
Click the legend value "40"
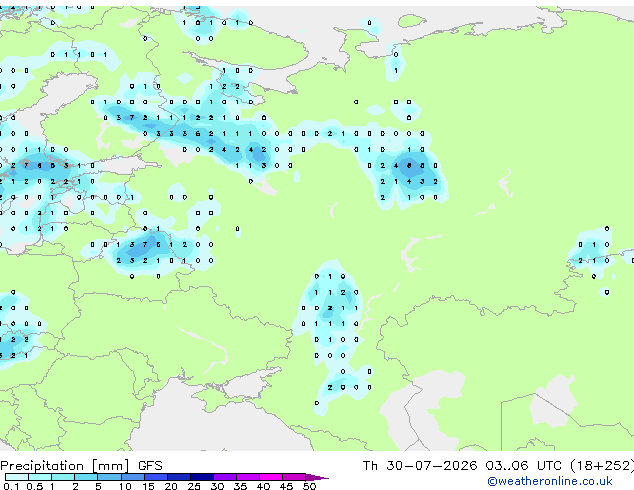[x=263, y=486]
